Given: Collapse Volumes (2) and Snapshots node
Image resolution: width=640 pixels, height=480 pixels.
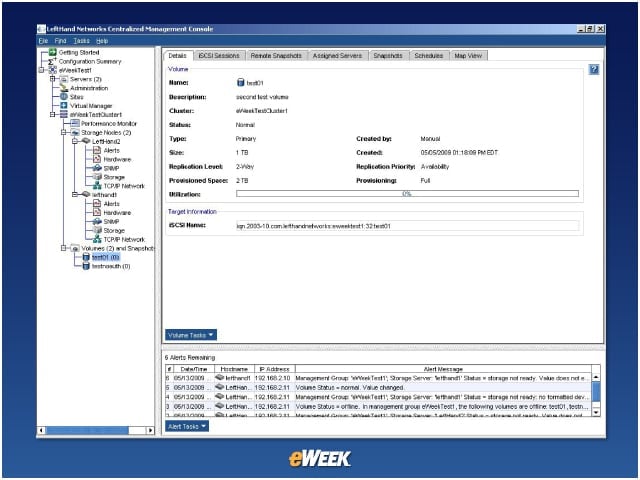Looking at the screenshot, I should point(63,248).
